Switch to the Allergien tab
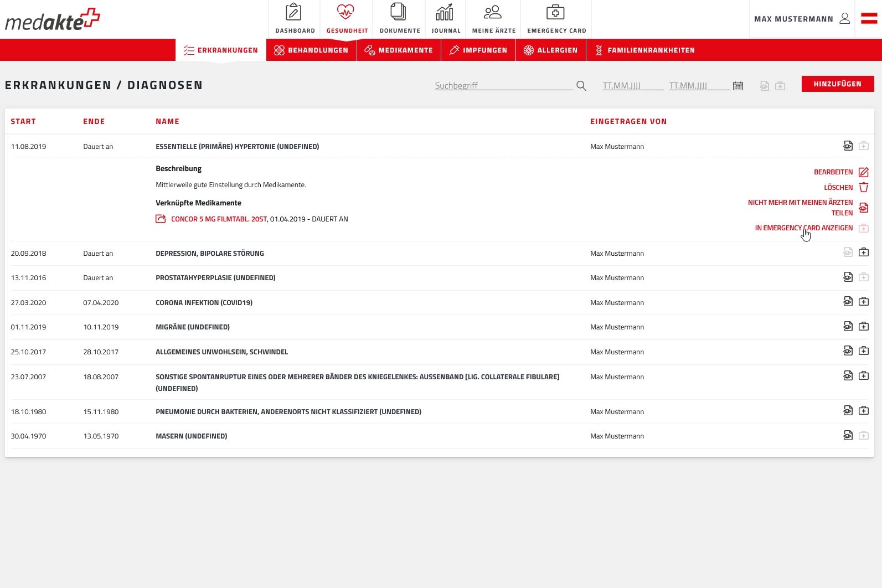 point(550,50)
